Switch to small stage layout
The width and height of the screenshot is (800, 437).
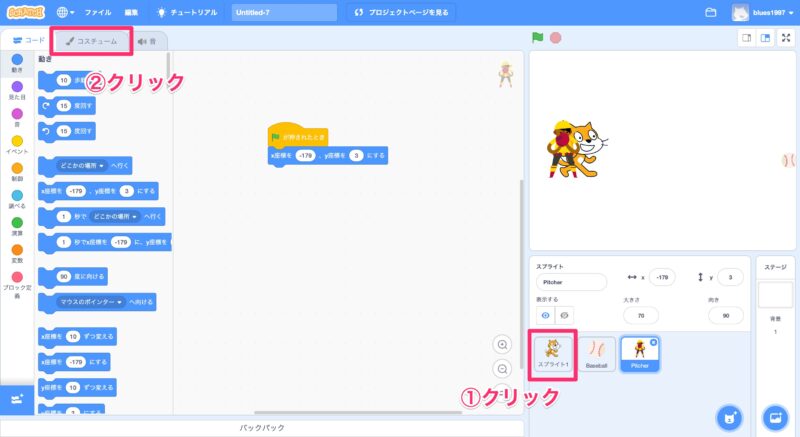(746, 38)
